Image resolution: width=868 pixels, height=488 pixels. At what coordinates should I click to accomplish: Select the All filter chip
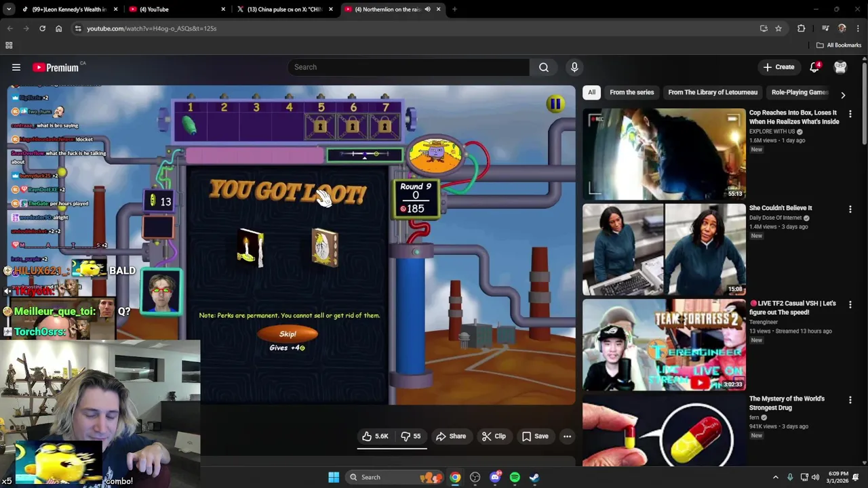(x=591, y=92)
